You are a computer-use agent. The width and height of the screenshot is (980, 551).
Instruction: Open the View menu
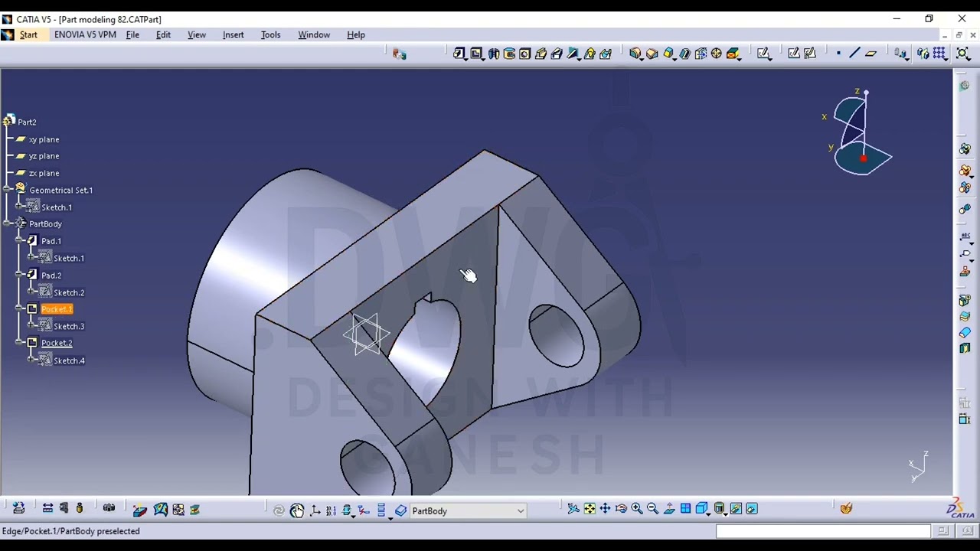(x=197, y=34)
